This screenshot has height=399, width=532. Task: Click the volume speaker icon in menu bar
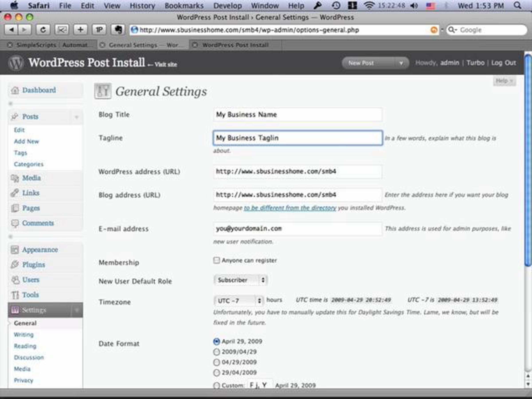414,5
